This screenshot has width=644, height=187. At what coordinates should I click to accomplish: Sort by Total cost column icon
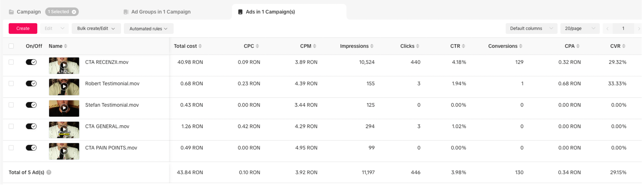[200, 46]
